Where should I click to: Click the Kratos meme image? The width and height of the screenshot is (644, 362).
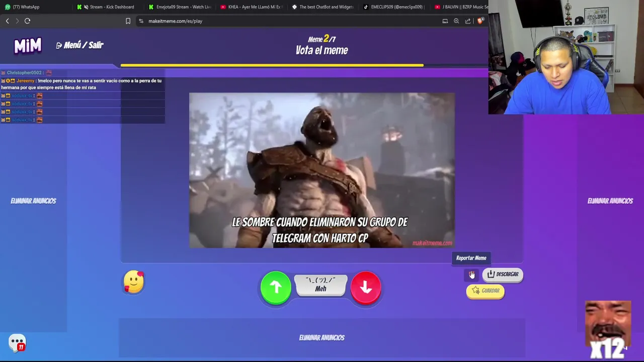tap(322, 170)
